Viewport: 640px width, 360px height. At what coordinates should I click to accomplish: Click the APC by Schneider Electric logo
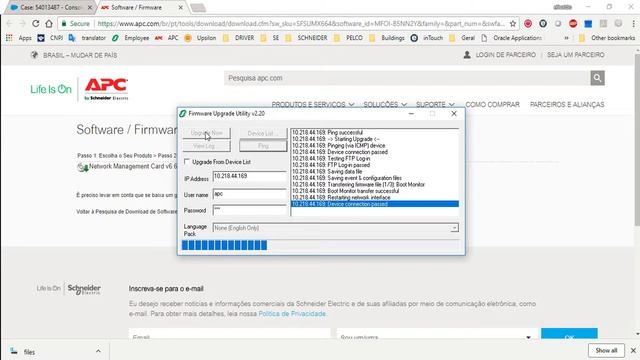pos(106,89)
